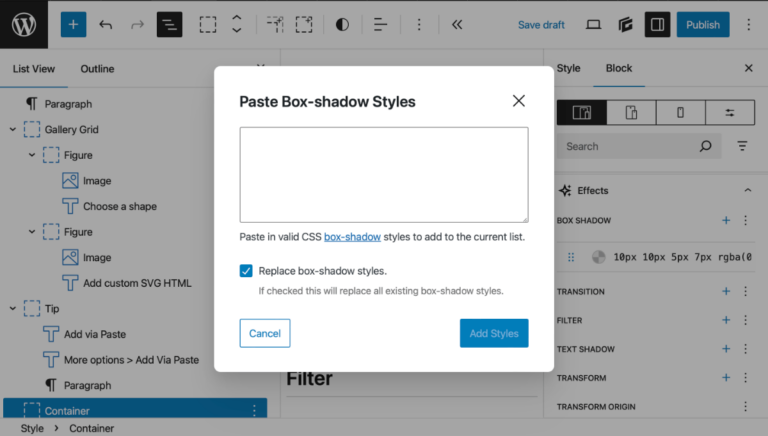This screenshot has height=436, width=768.
Task: Collapse the toolbar with double chevron
Action: (457, 24)
